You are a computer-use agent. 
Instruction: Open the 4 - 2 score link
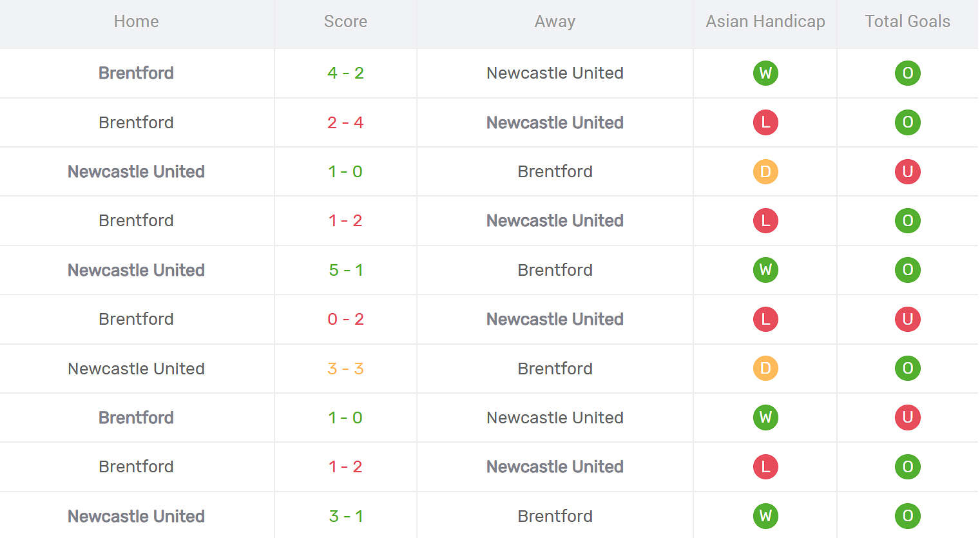(x=345, y=73)
